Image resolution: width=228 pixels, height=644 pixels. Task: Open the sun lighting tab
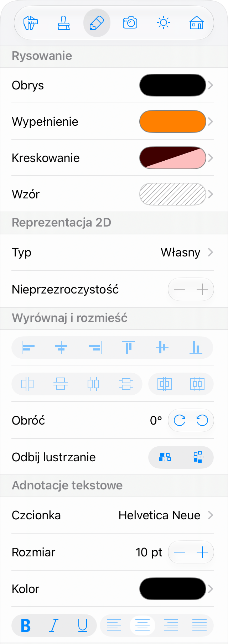pos(163,23)
